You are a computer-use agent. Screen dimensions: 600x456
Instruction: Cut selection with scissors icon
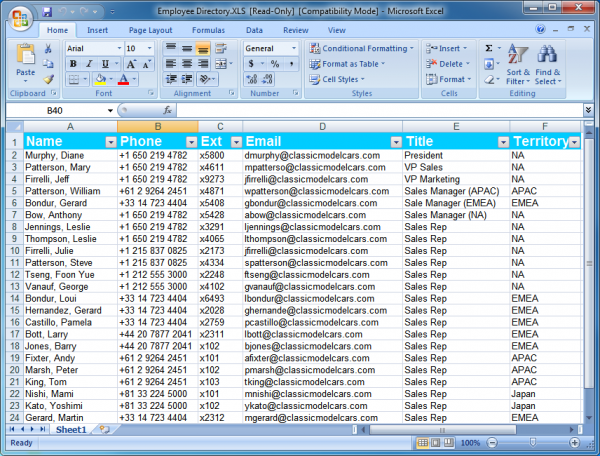click(48, 49)
